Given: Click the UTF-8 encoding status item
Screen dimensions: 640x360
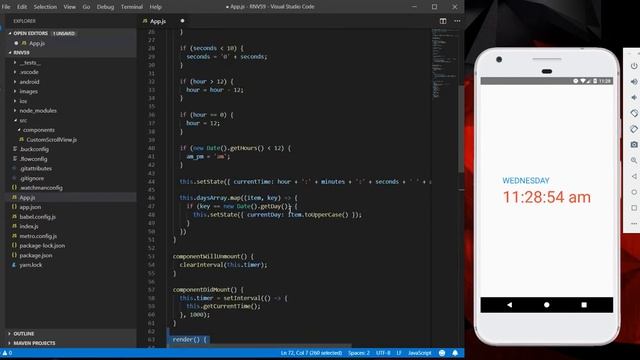Looking at the screenshot, I should 383,353.
